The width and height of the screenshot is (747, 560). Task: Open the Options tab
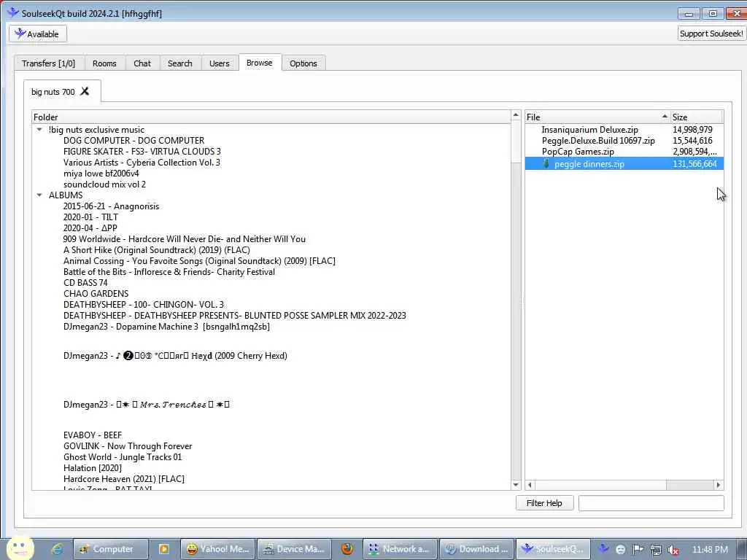point(303,63)
